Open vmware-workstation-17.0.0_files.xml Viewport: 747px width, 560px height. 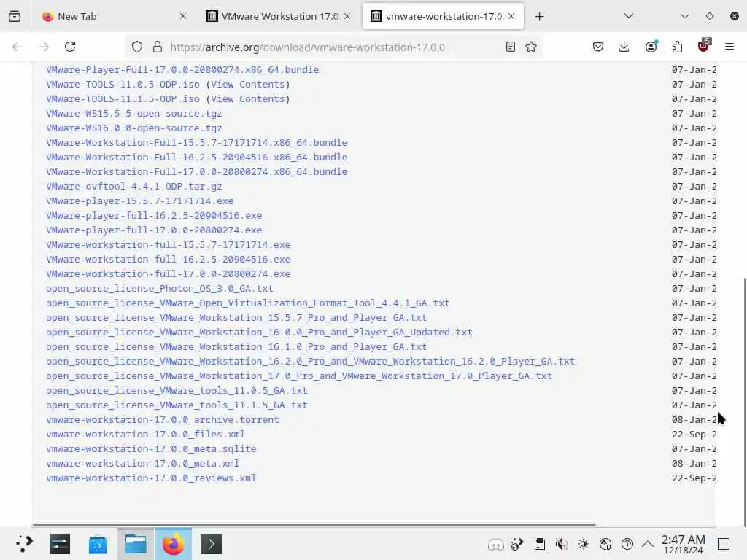[145, 435]
